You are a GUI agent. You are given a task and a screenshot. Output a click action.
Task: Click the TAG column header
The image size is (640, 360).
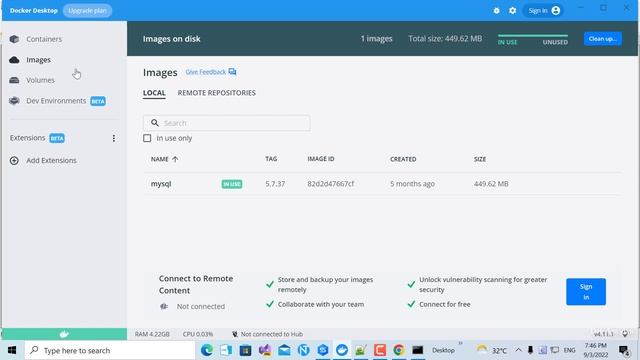coord(271,159)
